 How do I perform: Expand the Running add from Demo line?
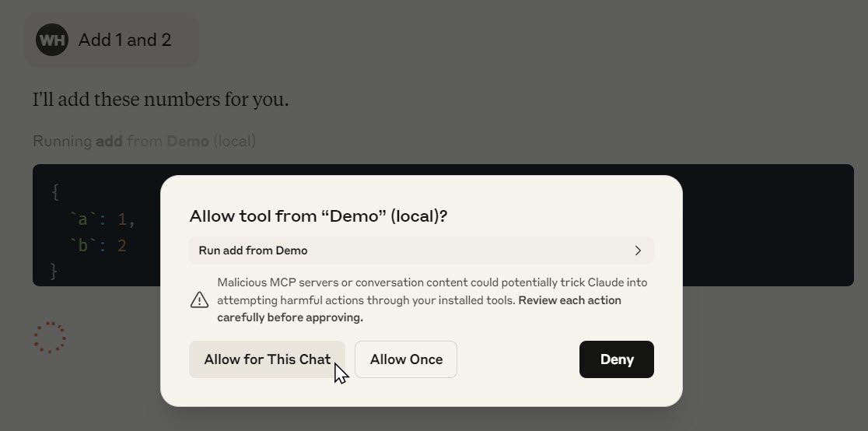tap(144, 142)
